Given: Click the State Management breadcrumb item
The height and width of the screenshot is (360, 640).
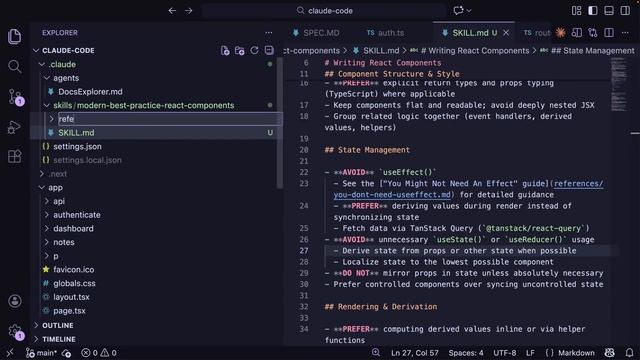Looking at the screenshot, I should (587, 51).
